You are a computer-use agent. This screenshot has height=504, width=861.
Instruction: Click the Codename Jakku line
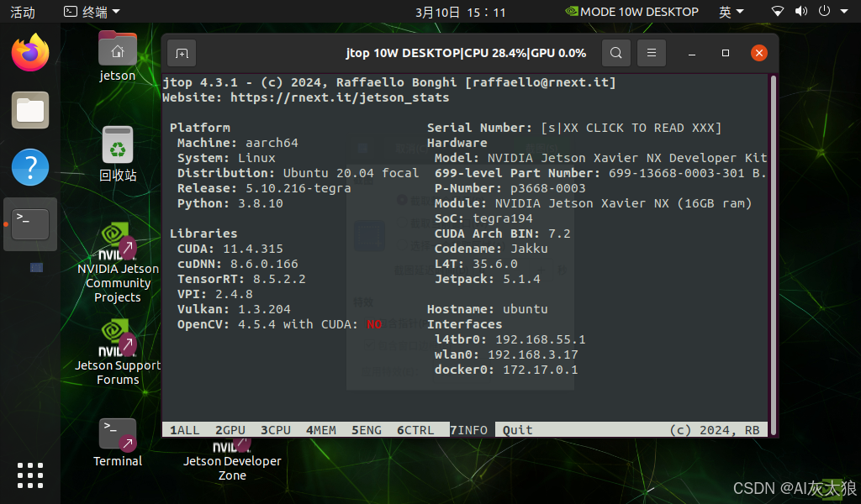491,249
